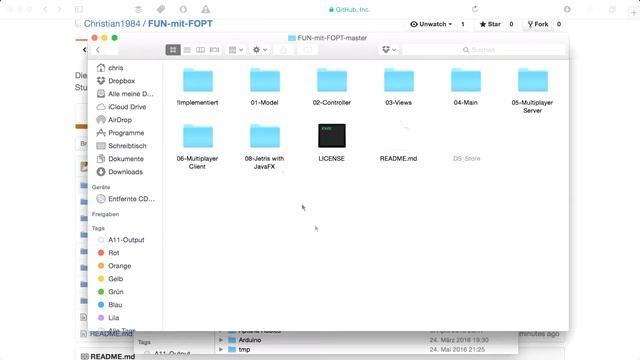Viewport: 640px width, 360px height.
Task: Open the arrange-by dropdown in Finder toolbar
Action: (236, 50)
